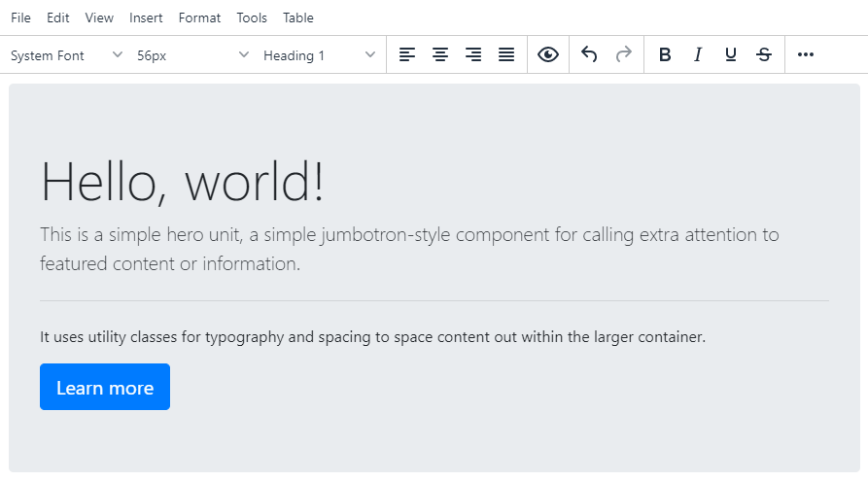
Task: Open the System Font family dropdown
Action: (66, 55)
